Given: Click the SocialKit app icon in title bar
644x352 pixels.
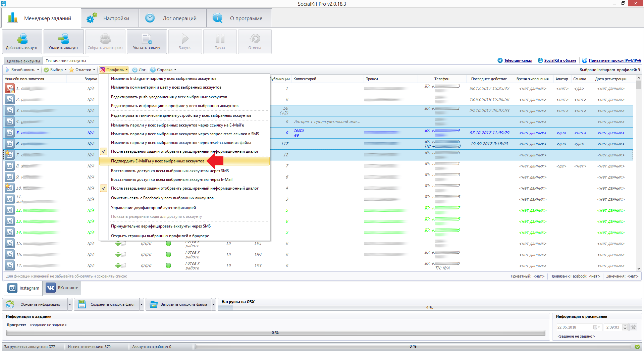Looking at the screenshot, I should 3,4.
